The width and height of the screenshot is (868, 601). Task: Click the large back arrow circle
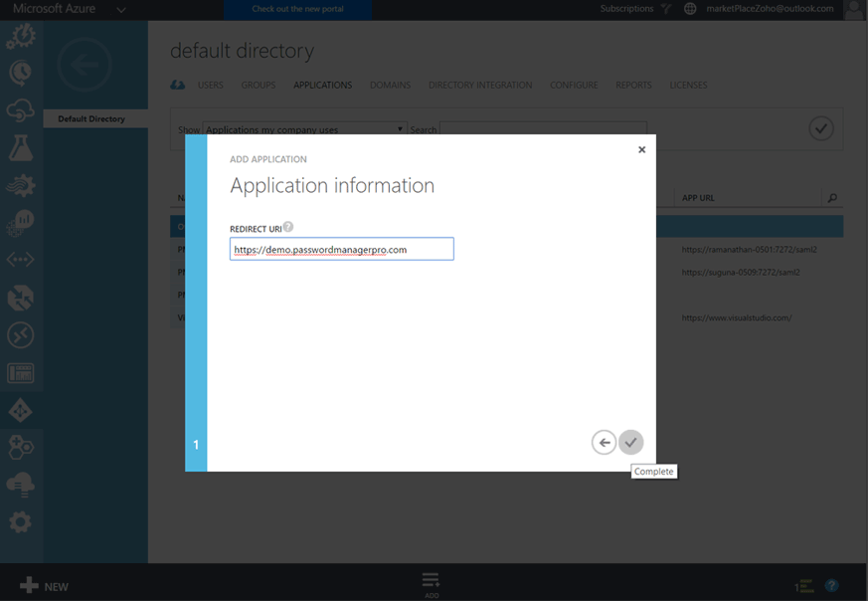[x=85, y=65]
